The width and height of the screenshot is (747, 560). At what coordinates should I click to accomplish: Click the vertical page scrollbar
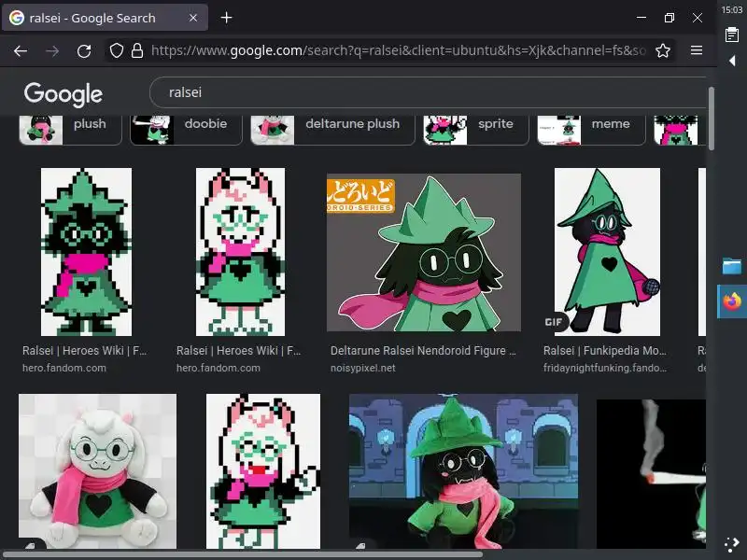pyautogui.click(x=711, y=119)
